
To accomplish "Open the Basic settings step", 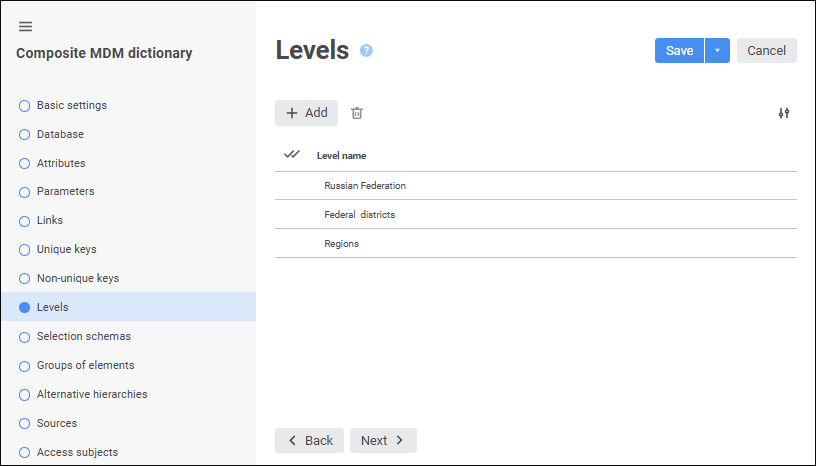I will (x=71, y=105).
